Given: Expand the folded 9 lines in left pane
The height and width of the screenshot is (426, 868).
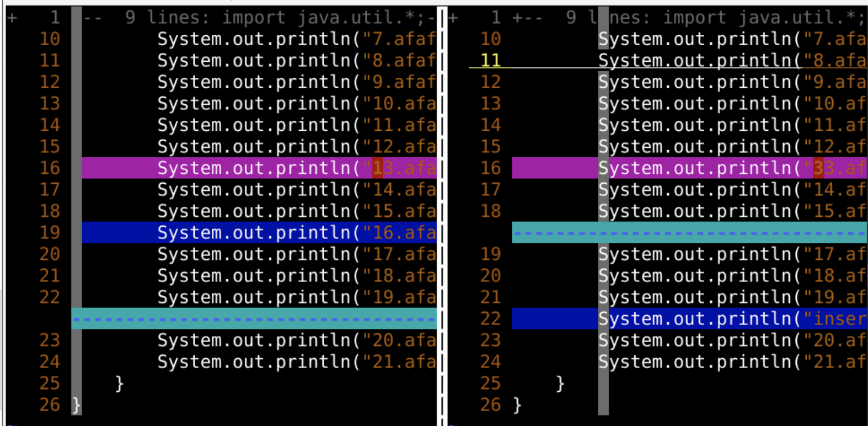Looking at the screenshot, I should tap(12, 18).
